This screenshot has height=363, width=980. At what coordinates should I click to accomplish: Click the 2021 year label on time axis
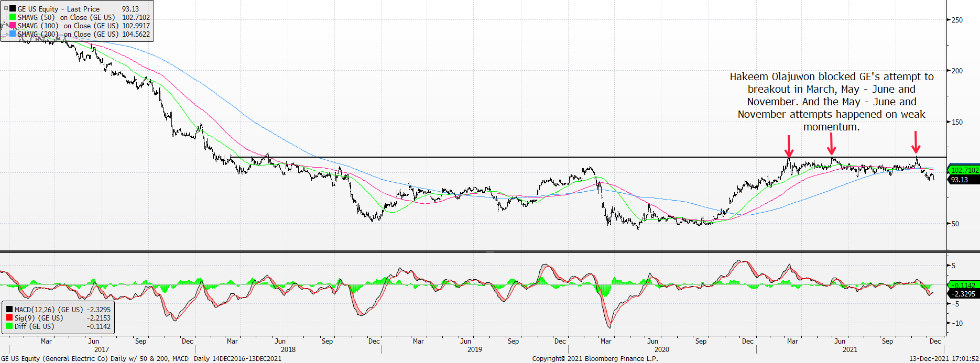pyautogui.click(x=850, y=349)
